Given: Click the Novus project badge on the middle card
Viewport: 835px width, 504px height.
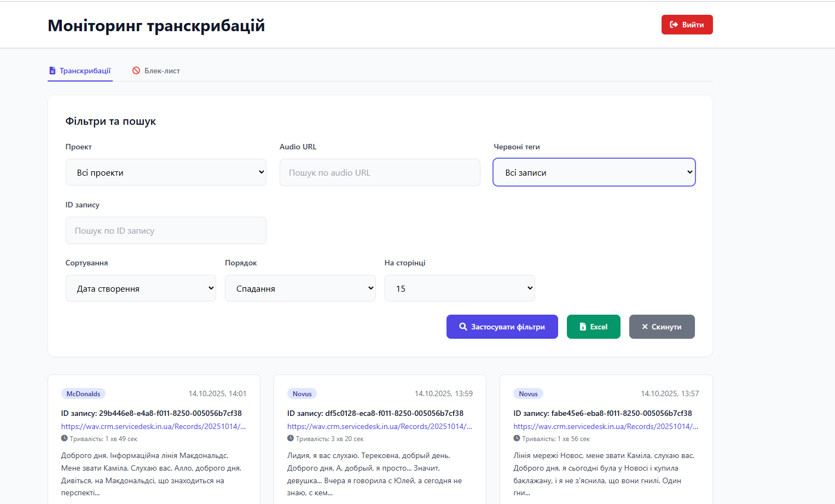Looking at the screenshot, I should point(302,393).
